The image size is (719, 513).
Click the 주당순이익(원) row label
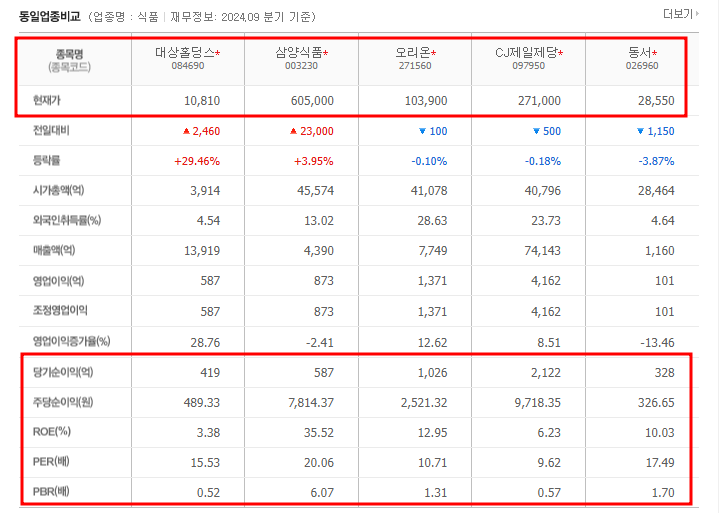(63, 402)
